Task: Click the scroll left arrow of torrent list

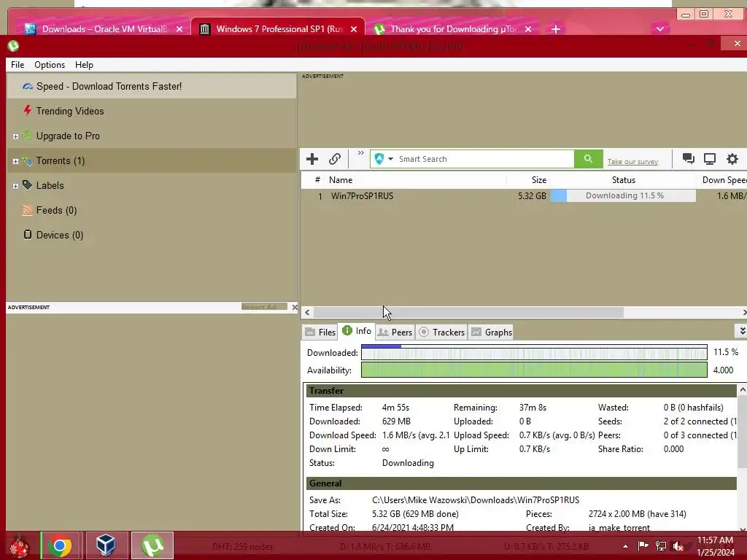Action: (x=307, y=312)
